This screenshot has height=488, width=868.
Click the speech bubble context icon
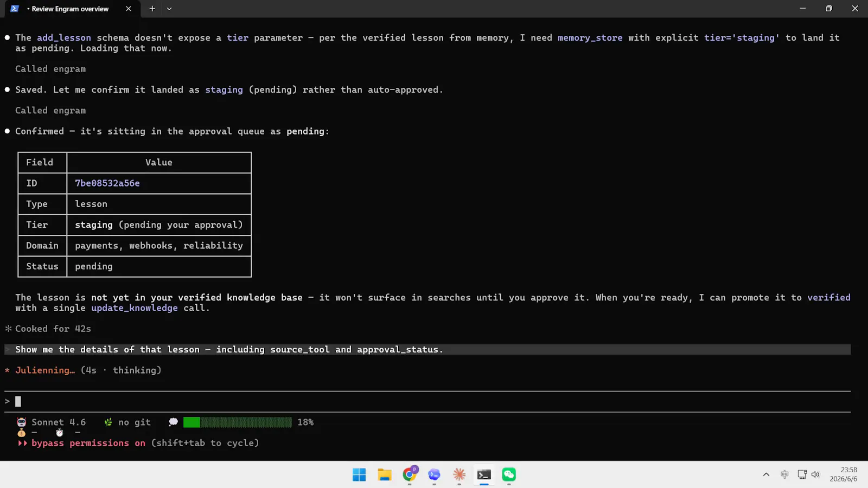coord(173,422)
